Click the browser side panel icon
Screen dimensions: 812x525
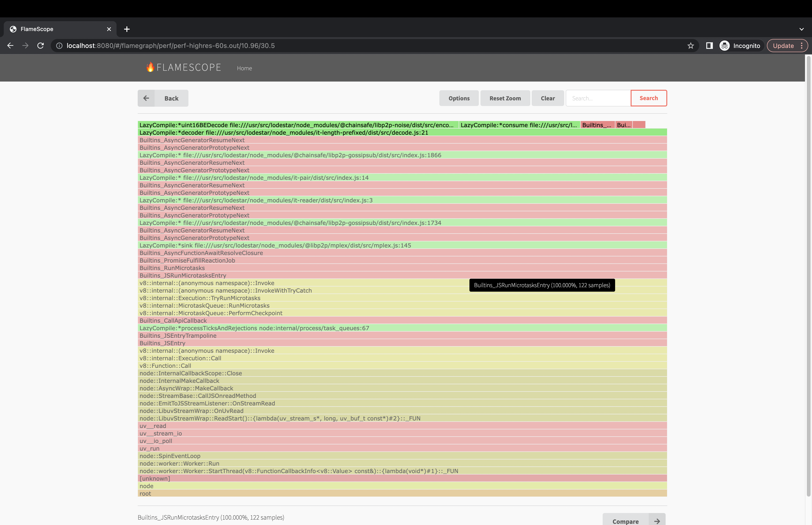709,46
